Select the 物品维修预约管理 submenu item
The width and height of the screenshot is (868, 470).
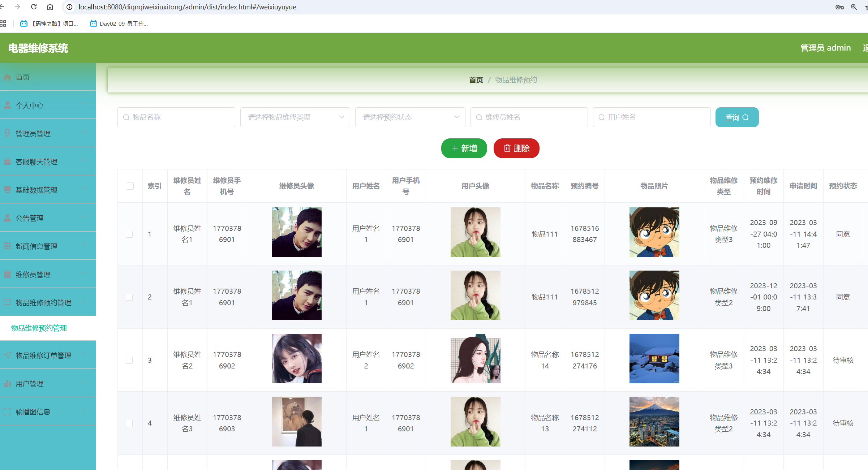(x=38, y=328)
